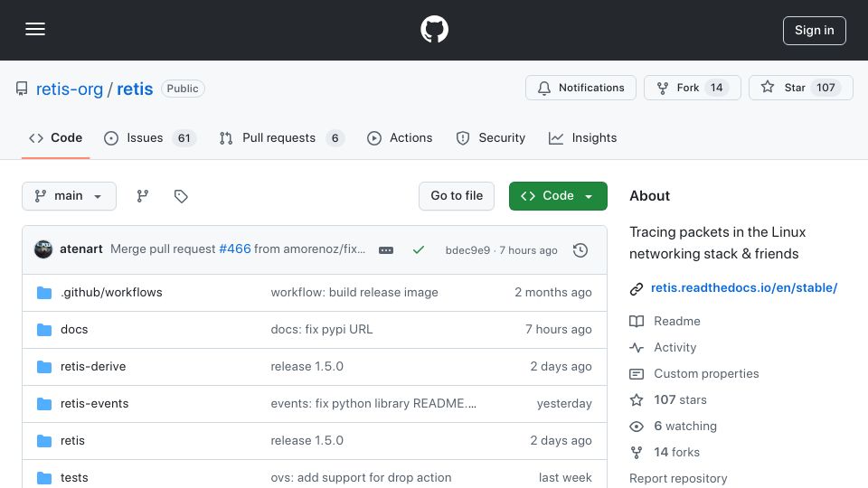This screenshot has height=488, width=868.
Task: Open retis-derive 'release 1.5.0' commit message
Action: click(307, 367)
